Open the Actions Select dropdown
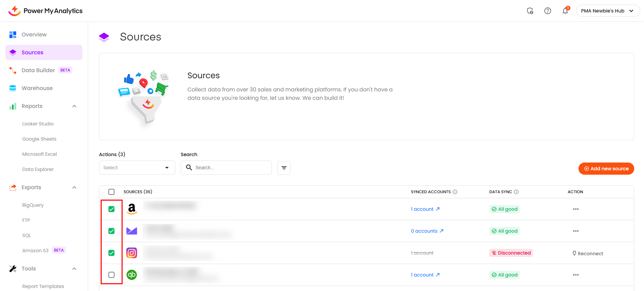The width and height of the screenshot is (644, 291). coord(137,168)
